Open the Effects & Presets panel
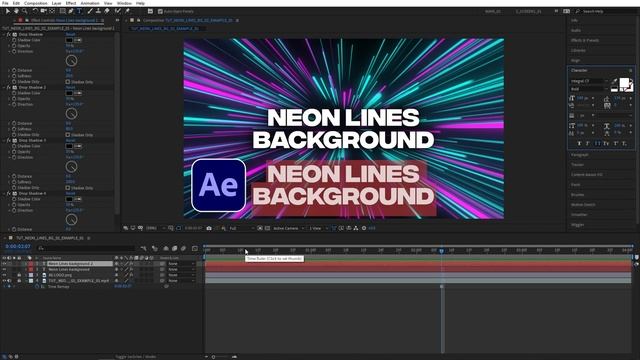The width and height of the screenshot is (640, 360). pos(584,40)
